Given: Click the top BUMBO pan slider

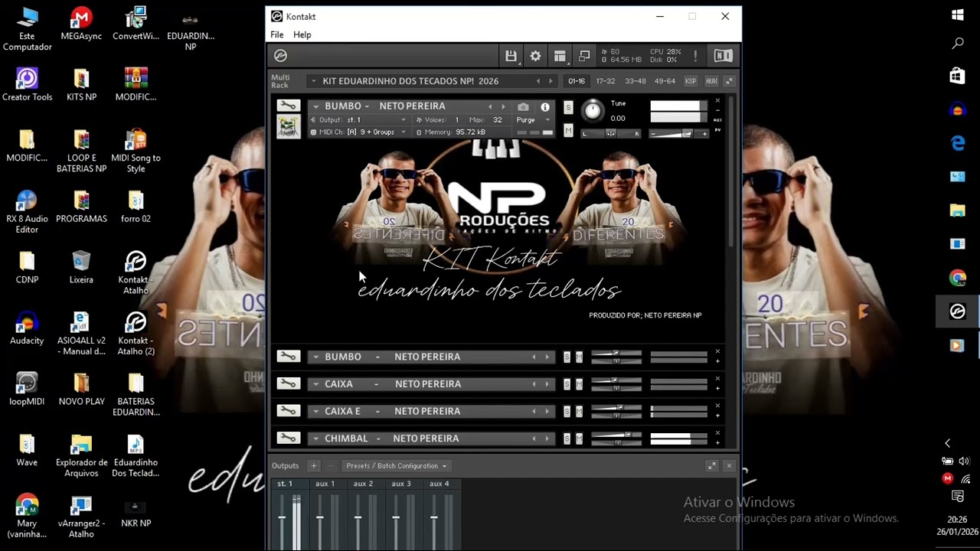Looking at the screenshot, I should (x=610, y=134).
